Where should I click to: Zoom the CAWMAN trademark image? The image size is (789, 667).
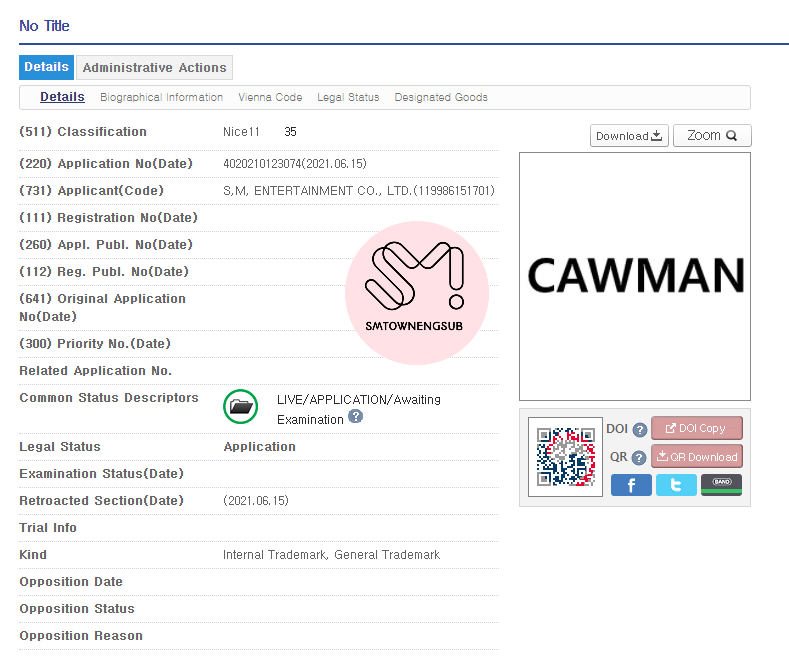712,136
